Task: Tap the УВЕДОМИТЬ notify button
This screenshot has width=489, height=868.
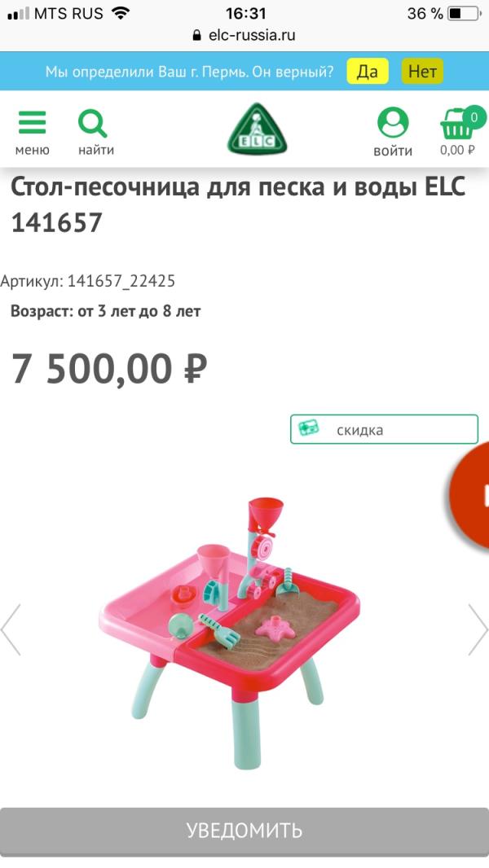Action: (x=244, y=831)
